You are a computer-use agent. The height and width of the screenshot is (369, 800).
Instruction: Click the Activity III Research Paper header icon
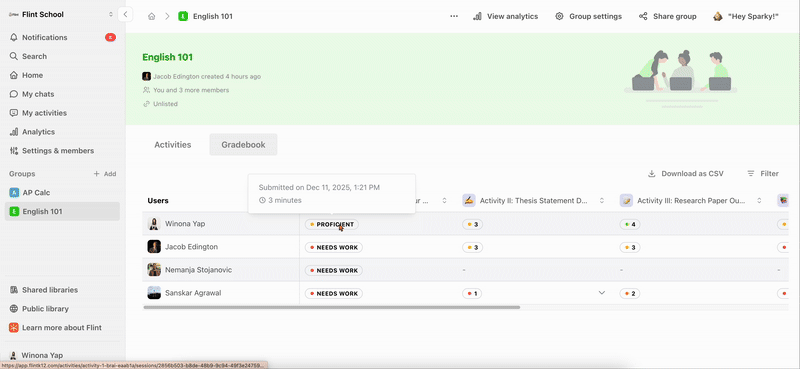coord(626,201)
